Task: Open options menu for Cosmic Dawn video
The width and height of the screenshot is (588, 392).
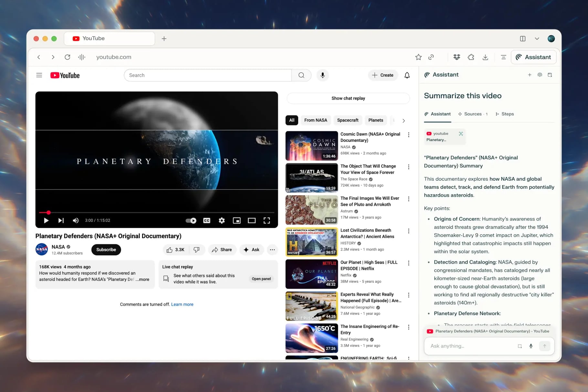Action: coord(409,135)
